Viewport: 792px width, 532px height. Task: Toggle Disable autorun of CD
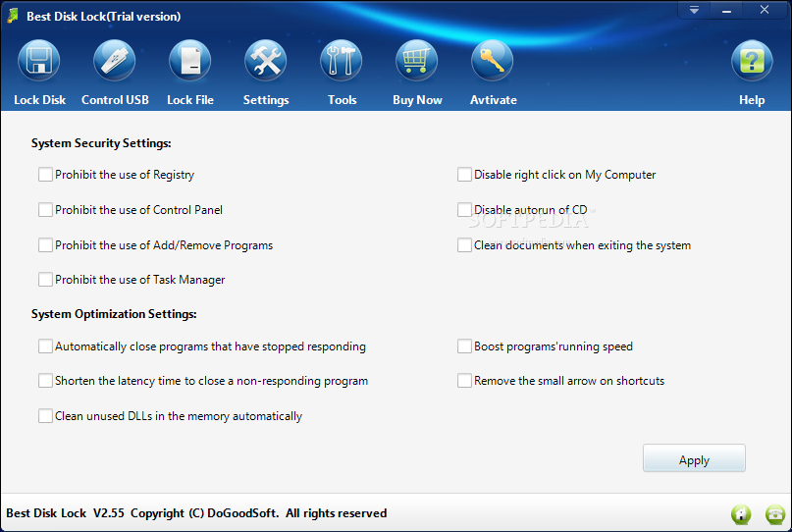click(464, 210)
